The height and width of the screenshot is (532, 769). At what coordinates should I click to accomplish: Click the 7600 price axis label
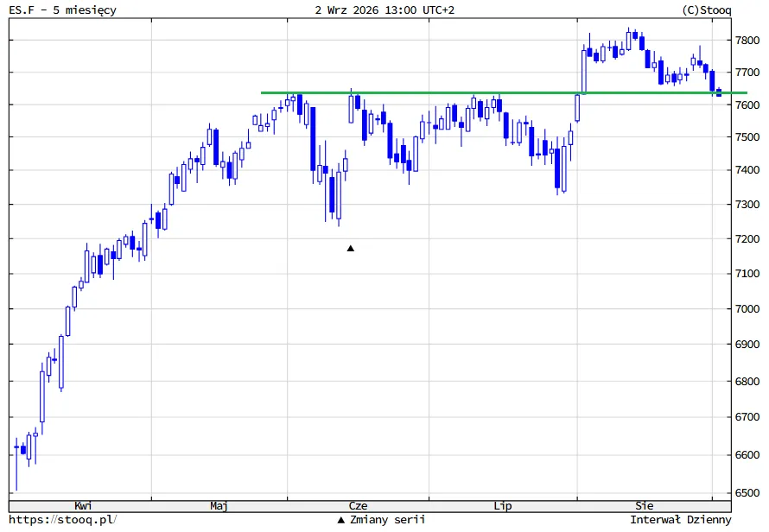[747, 104]
